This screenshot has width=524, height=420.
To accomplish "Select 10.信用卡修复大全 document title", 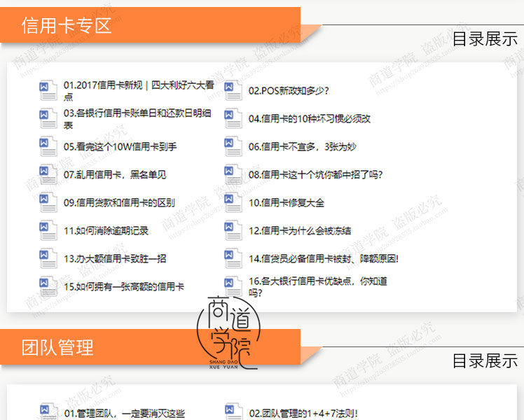I will [x=287, y=203].
